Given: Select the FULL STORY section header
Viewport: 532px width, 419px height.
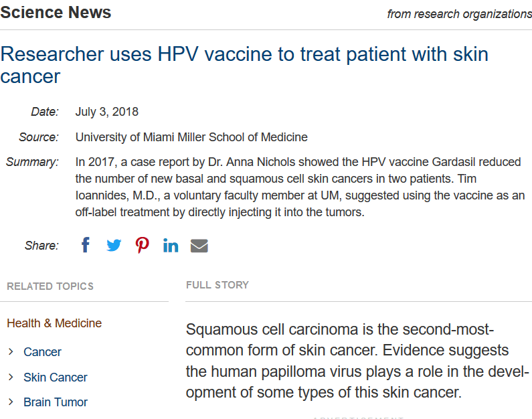Looking at the screenshot, I should coord(217,285).
